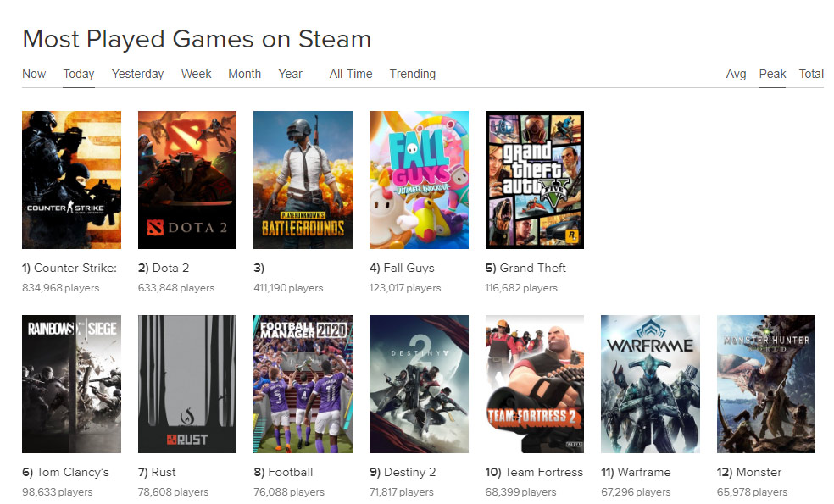
Task: Click '834,968 players' text
Action: (61, 288)
